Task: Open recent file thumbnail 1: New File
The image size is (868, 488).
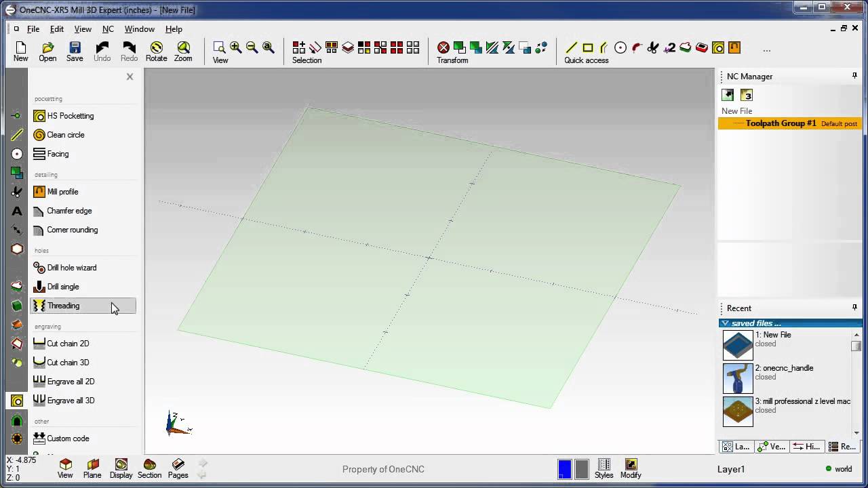Action: pos(738,345)
